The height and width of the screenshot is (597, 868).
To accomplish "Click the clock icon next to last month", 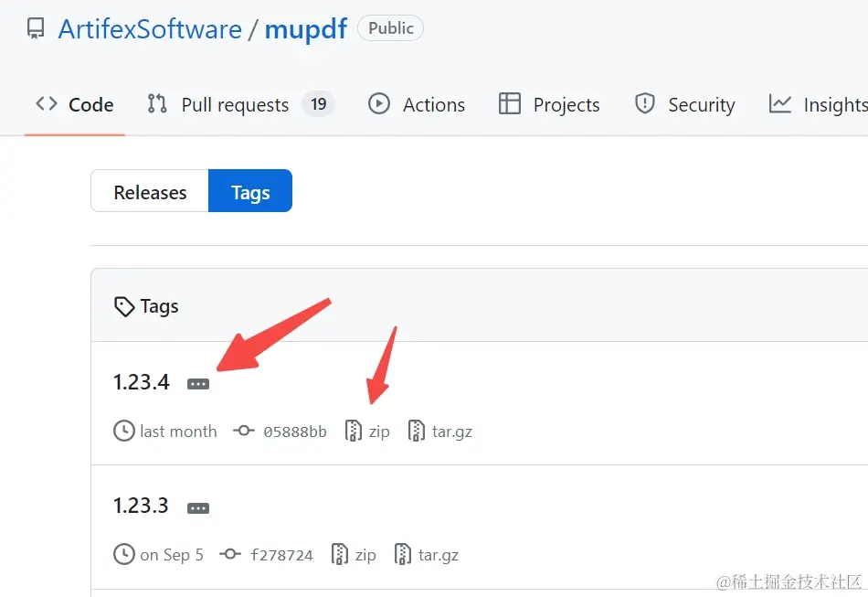I will (x=124, y=431).
